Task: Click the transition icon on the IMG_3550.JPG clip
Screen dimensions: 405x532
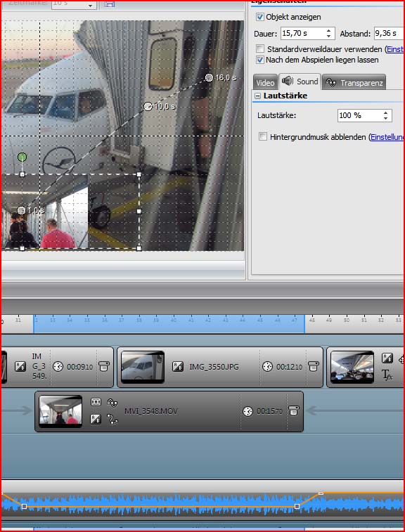Action: [x=178, y=366]
